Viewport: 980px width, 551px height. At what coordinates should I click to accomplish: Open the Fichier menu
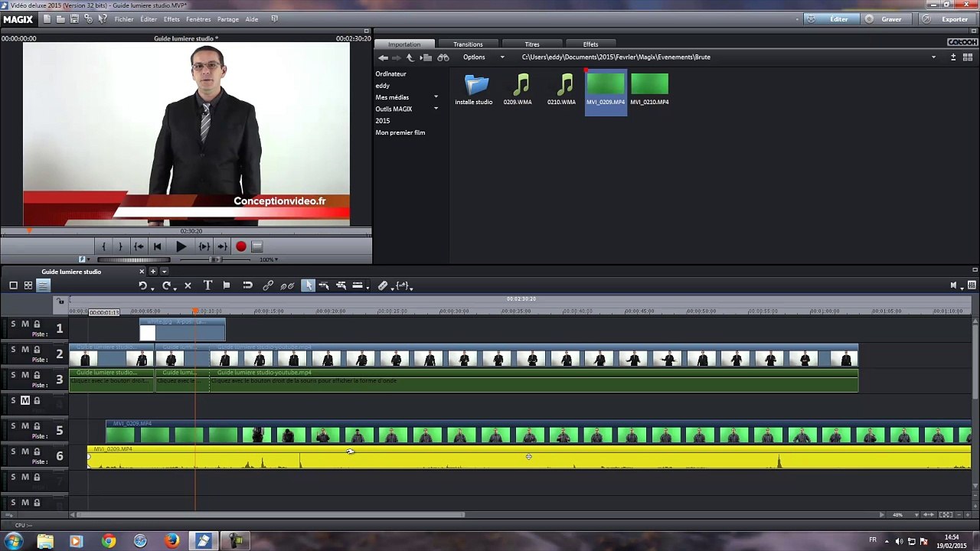[124, 19]
